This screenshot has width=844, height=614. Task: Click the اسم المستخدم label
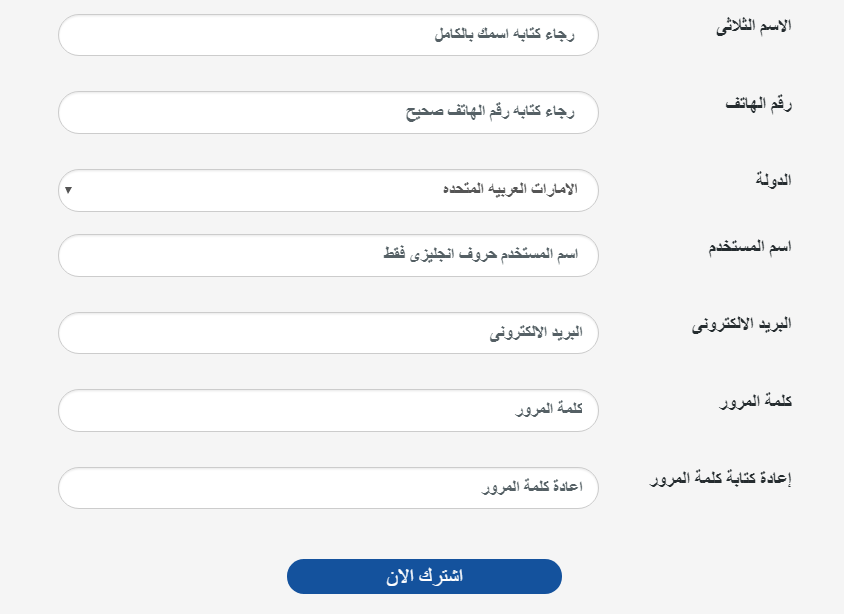coord(750,247)
